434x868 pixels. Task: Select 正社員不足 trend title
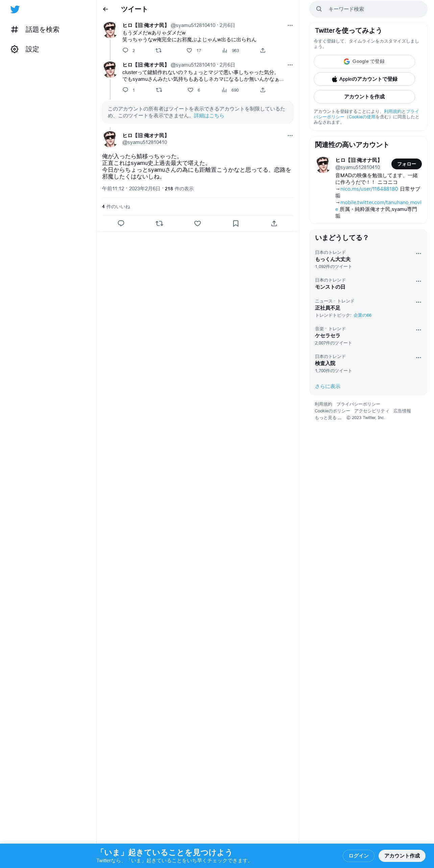coord(328,308)
